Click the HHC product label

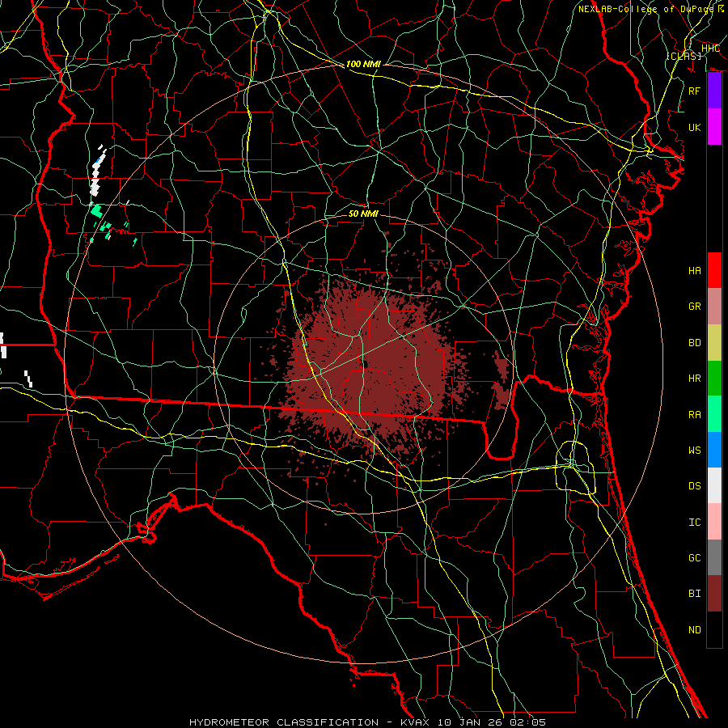[x=710, y=49]
